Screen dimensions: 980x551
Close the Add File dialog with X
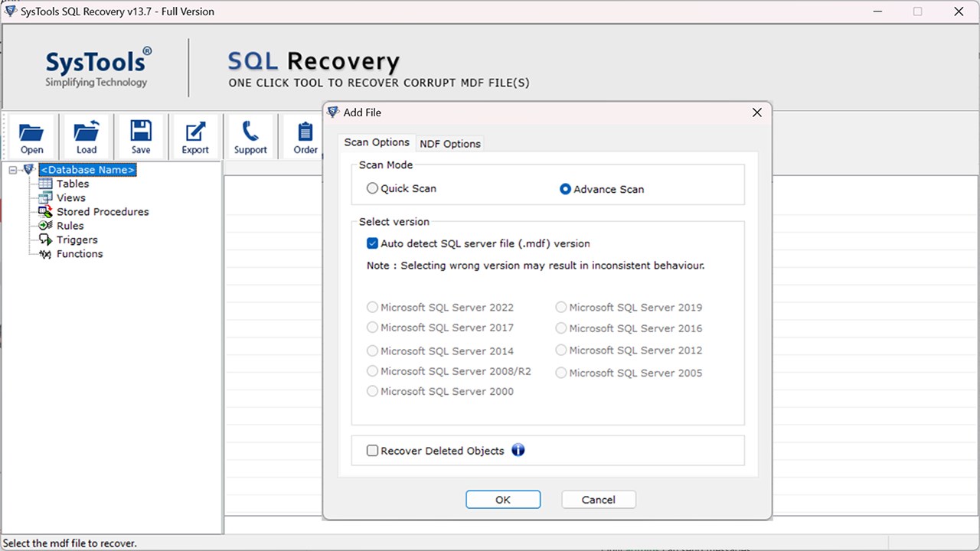[757, 112]
